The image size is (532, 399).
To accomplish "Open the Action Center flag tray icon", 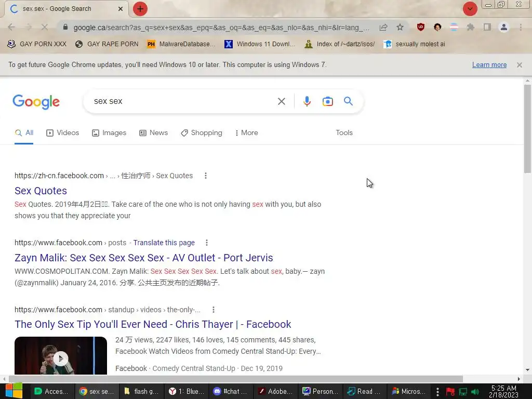I will point(450,392).
